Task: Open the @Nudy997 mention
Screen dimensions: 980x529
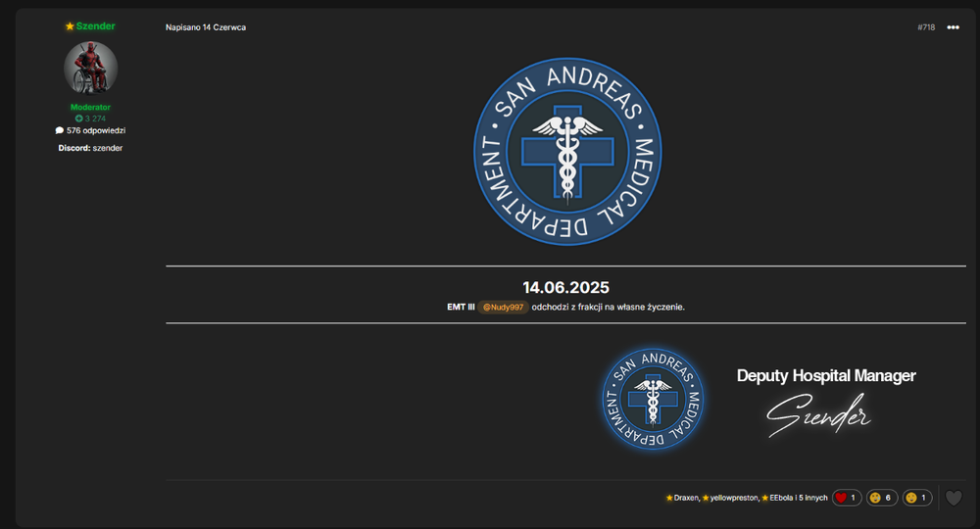Action: [x=503, y=308]
